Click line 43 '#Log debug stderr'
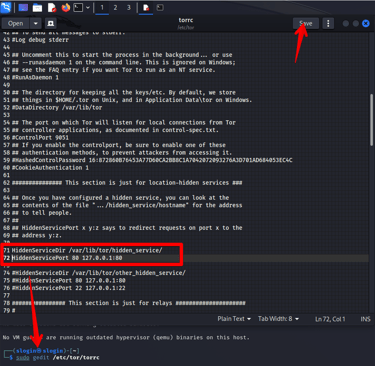Image resolution: width=375 pixels, height=366 pixels. pos(40,40)
